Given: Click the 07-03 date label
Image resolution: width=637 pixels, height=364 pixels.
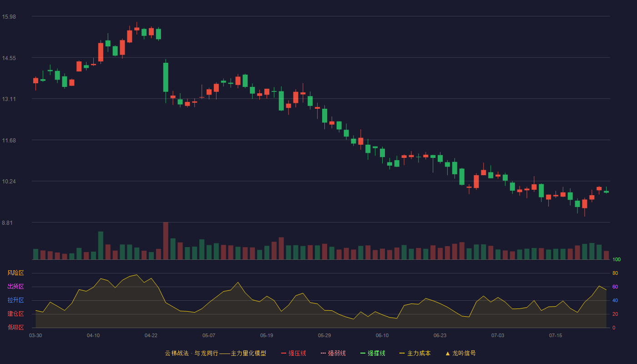Looking at the screenshot, I should [x=498, y=335].
